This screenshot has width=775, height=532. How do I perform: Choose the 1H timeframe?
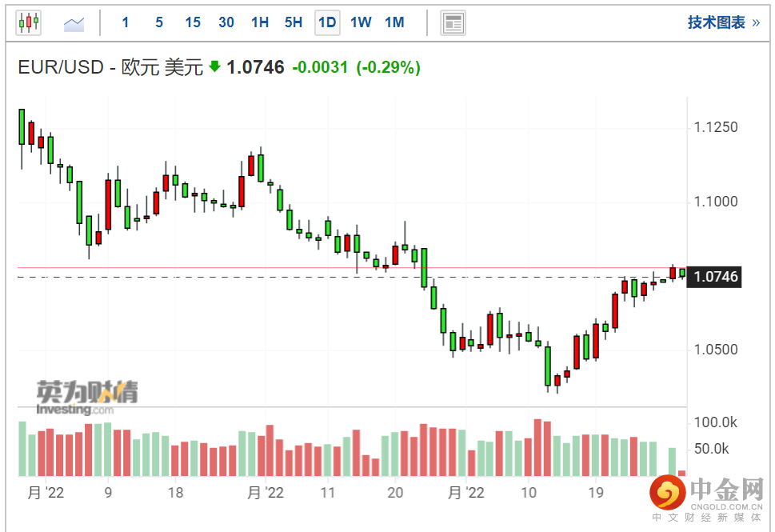(x=260, y=22)
